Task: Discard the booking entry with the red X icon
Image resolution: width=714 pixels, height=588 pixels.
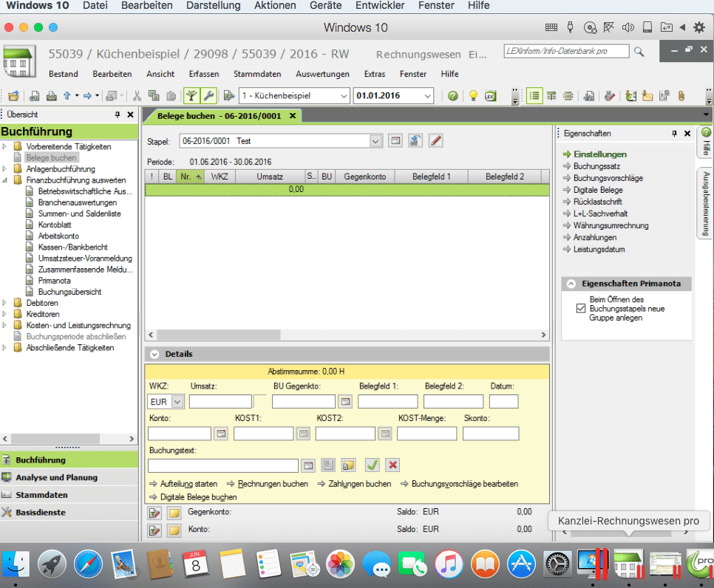Action: click(x=392, y=465)
